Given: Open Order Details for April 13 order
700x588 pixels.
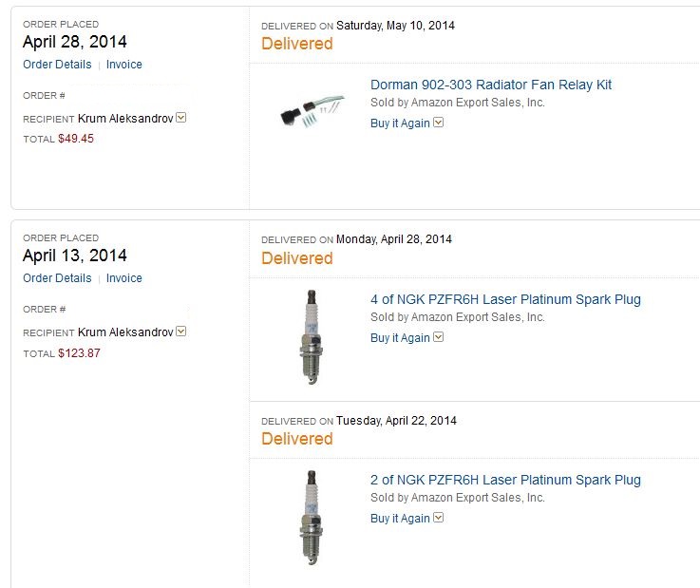Looking at the screenshot, I should click(57, 278).
